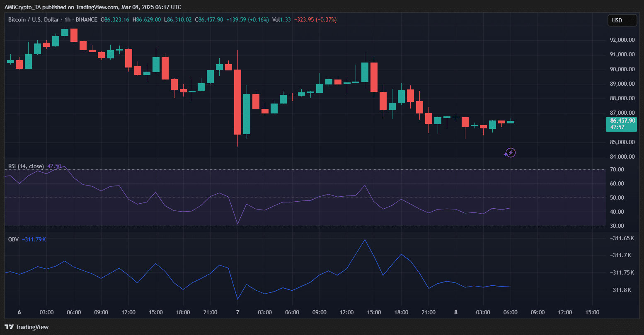
Task: Click the AMBCrypto_TA published header text
Action: point(93,7)
